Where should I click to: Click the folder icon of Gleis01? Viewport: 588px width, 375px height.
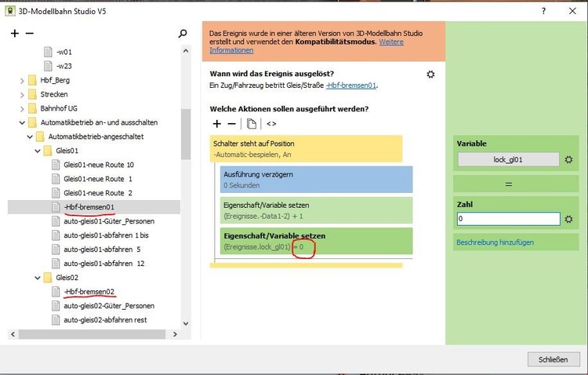[x=48, y=151]
